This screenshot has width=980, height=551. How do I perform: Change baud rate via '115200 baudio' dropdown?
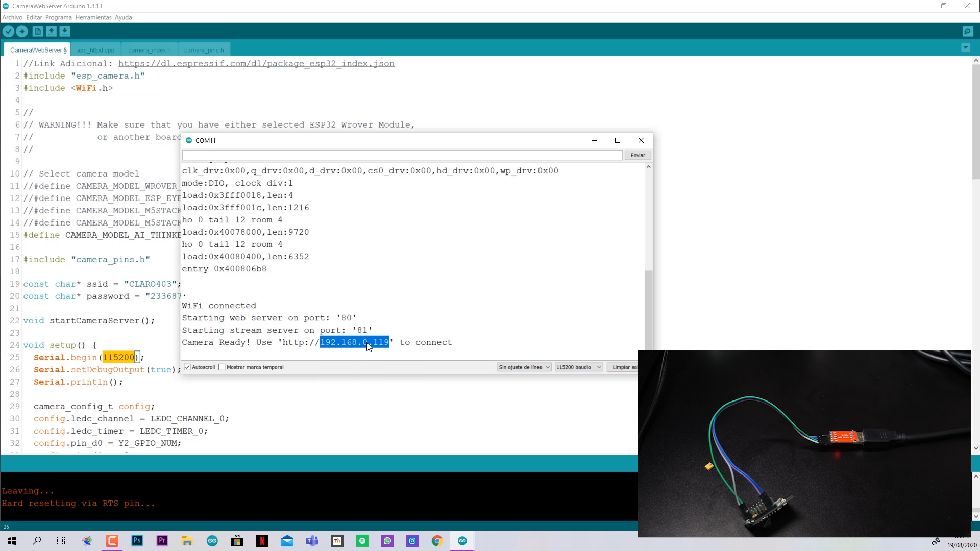579,367
